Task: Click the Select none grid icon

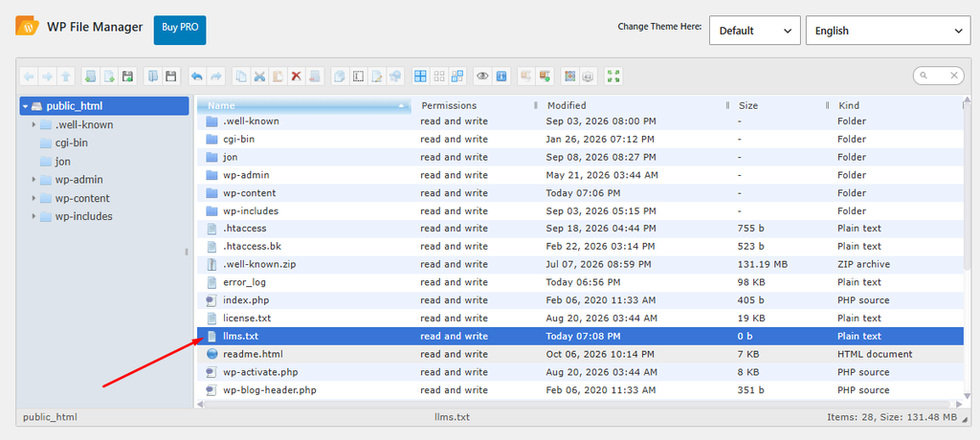Action: point(439,77)
